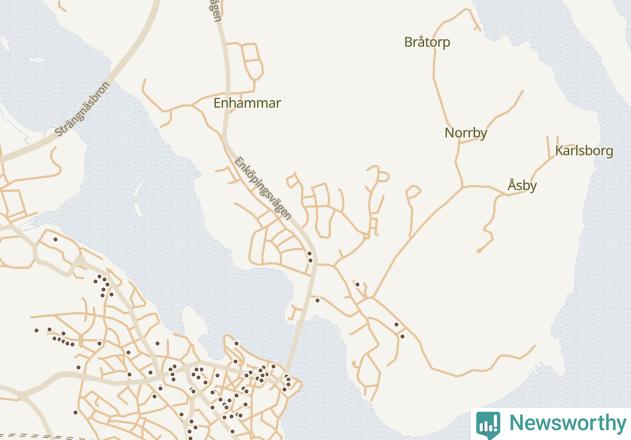Click the Norrby place label
This screenshot has width=631, height=440.
pos(466,133)
